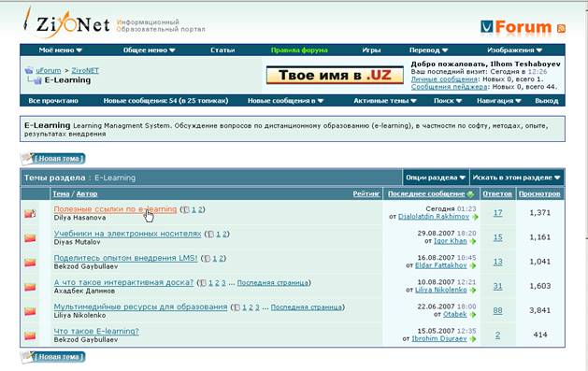
Task: Go to page 3 of интерактивная доска topic
Action: coord(223,283)
